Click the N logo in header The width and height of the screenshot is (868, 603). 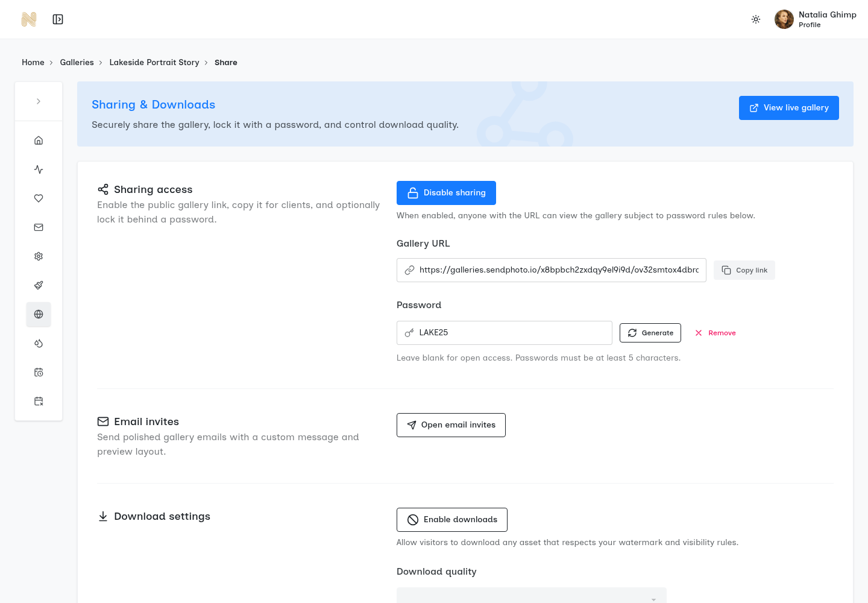coord(29,19)
